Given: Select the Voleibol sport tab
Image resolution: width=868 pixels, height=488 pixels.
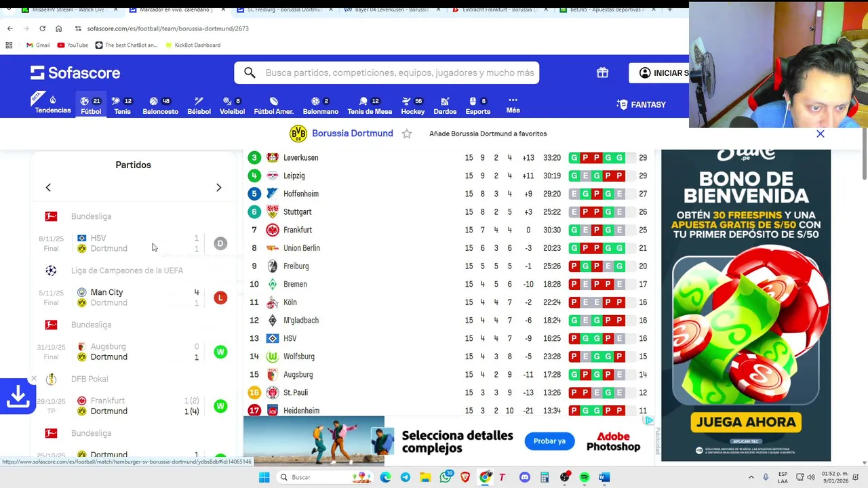Looking at the screenshot, I should point(232,105).
